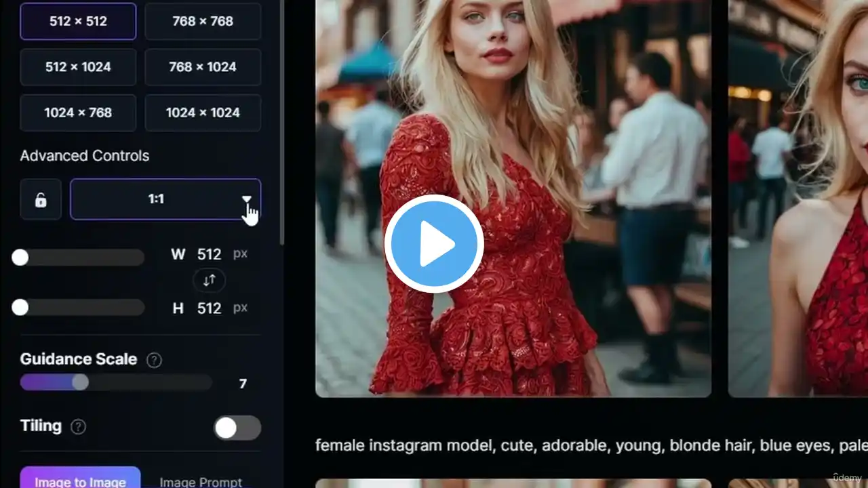868x488 pixels.
Task: Toggle the Tiling switch
Action: [x=237, y=428]
